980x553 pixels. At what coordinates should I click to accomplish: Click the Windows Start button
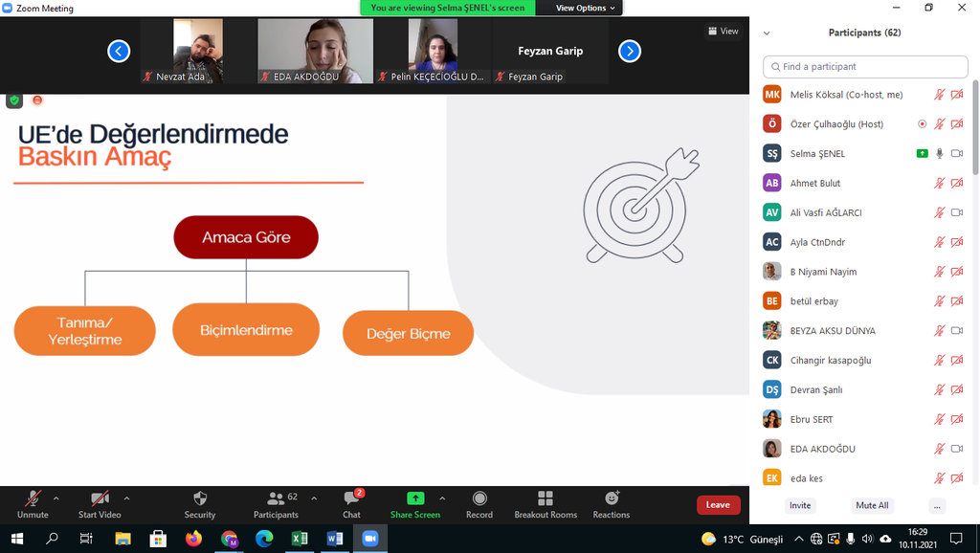(x=17, y=539)
